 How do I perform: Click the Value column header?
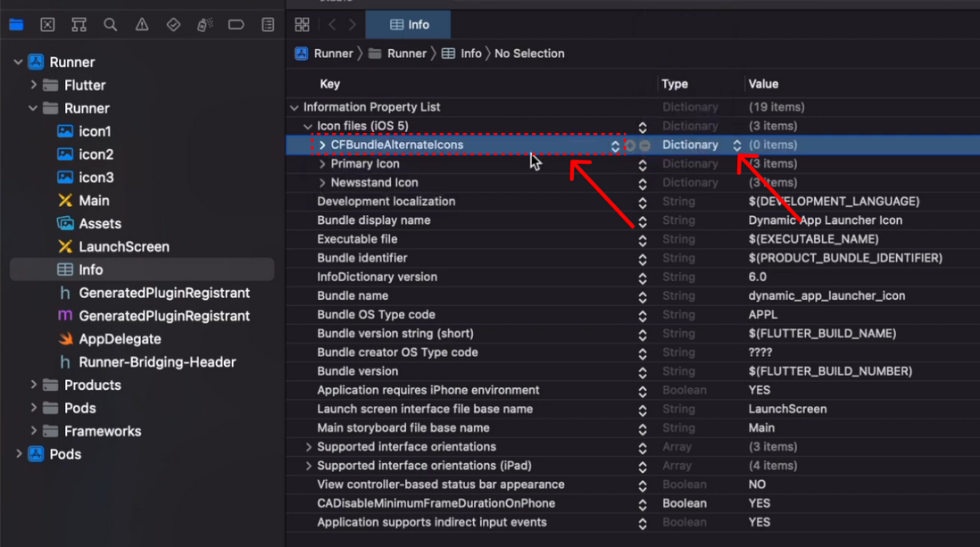click(764, 84)
